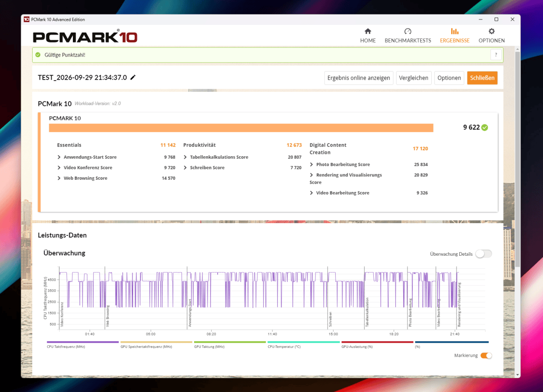The width and height of the screenshot is (543, 392).
Task: Click the question mark help button
Action: 496,55
